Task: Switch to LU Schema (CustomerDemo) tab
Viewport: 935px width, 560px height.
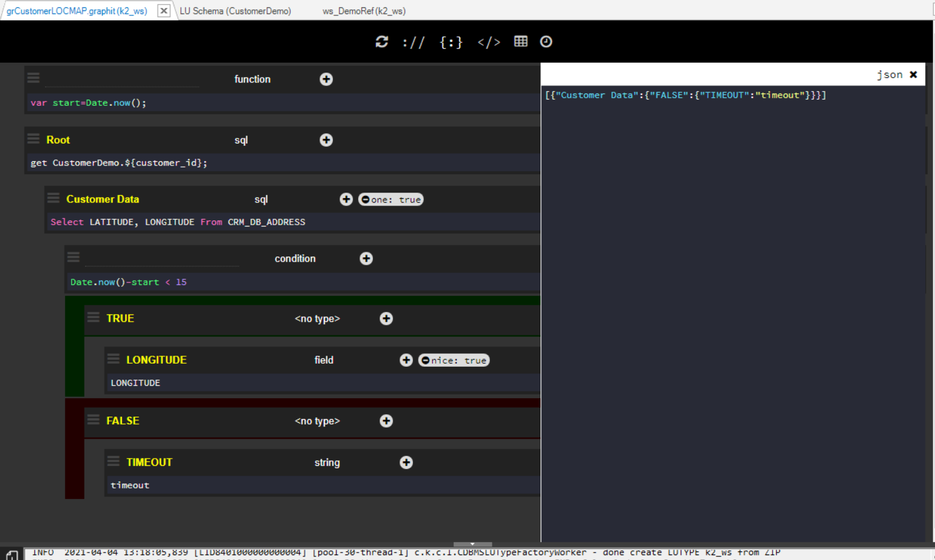Action: click(235, 11)
